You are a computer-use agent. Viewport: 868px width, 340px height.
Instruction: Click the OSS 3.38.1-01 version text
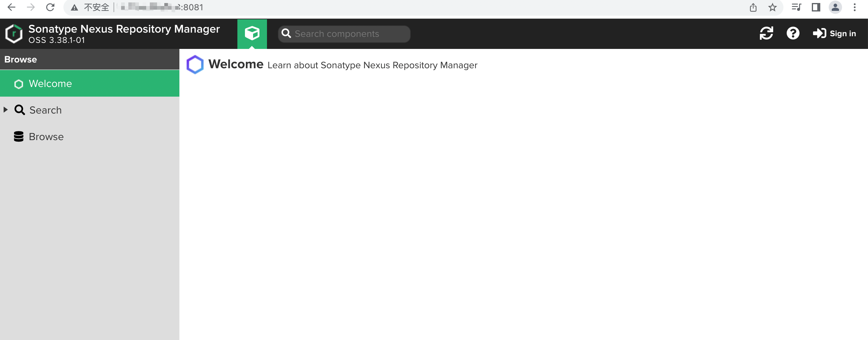tap(56, 40)
